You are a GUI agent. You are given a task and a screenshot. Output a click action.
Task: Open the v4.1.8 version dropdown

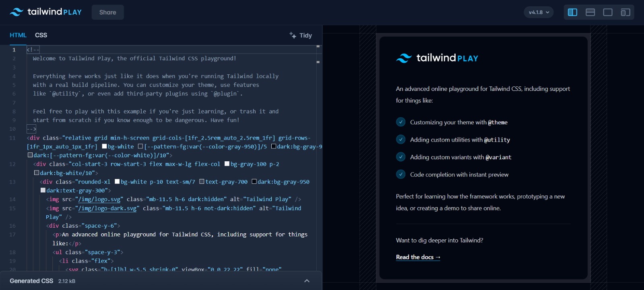(539, 12)
